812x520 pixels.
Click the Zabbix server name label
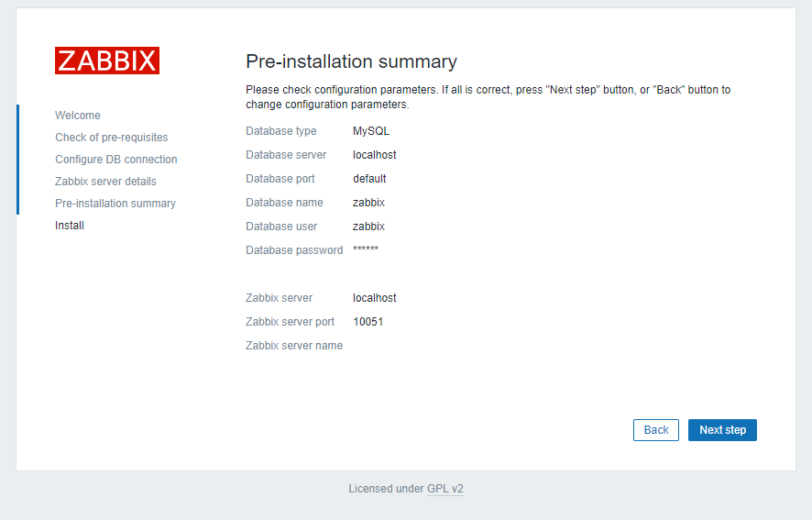coord(294,346)
